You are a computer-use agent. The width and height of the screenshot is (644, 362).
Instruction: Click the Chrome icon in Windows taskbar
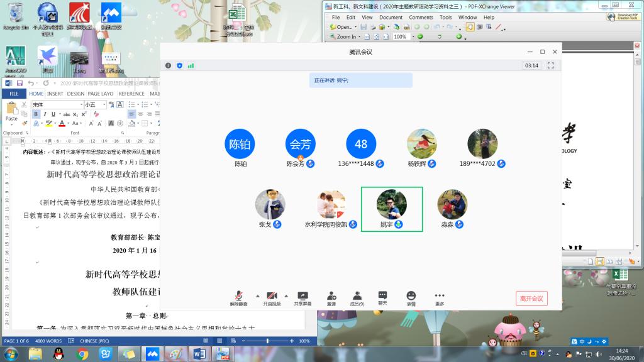click(82, 354)
